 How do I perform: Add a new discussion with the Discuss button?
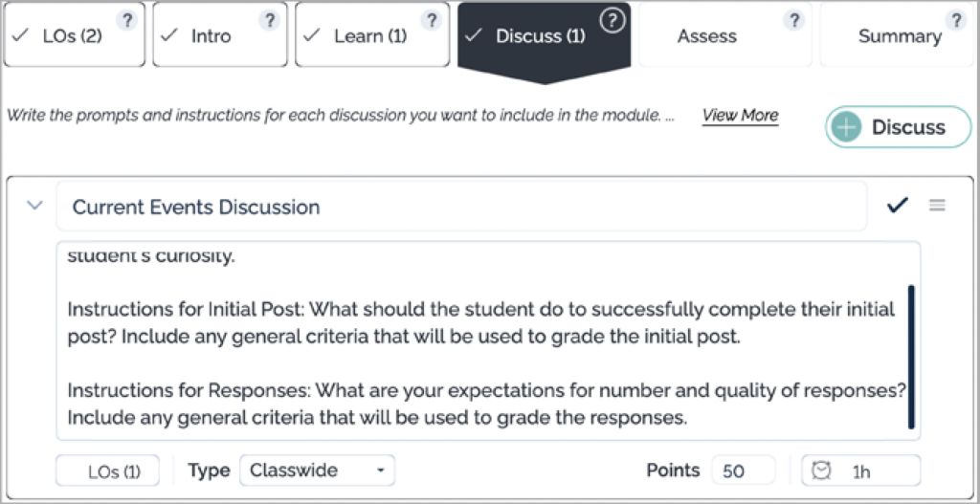[899, 127]
